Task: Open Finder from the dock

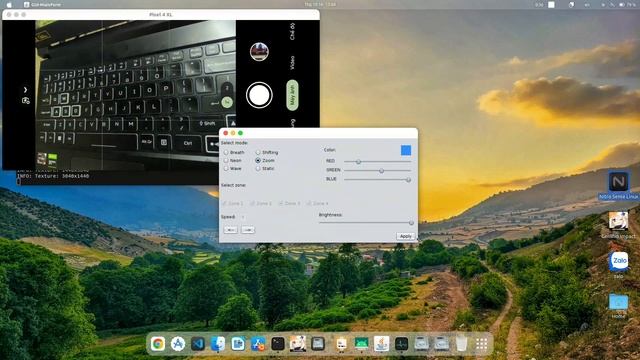Action: (218, 344)
